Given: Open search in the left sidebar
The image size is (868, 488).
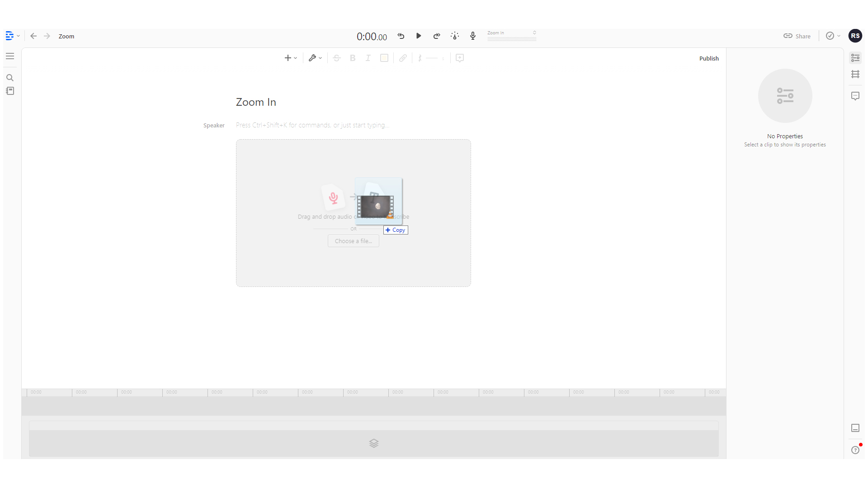Looking at the screenshot, I should pyautogui.click(x=10, y=78).
